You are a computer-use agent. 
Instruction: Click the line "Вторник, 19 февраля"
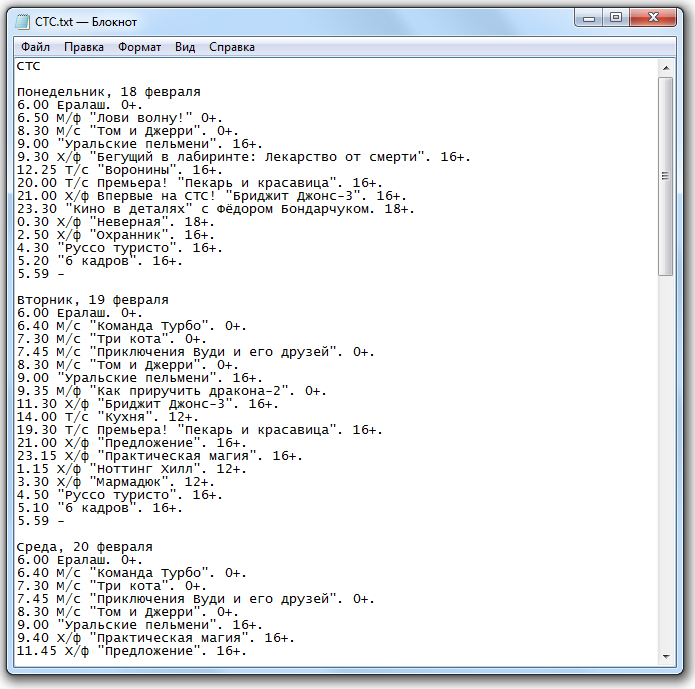point(93,300)
